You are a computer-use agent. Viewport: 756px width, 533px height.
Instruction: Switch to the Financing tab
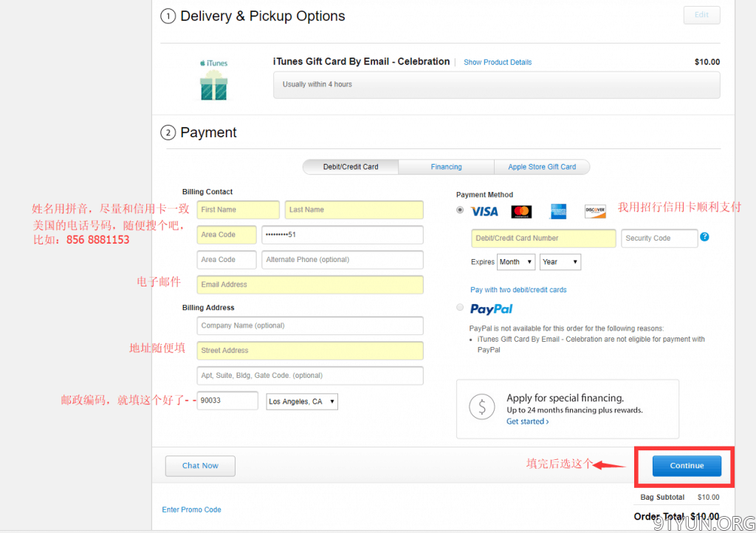point(446,167)
